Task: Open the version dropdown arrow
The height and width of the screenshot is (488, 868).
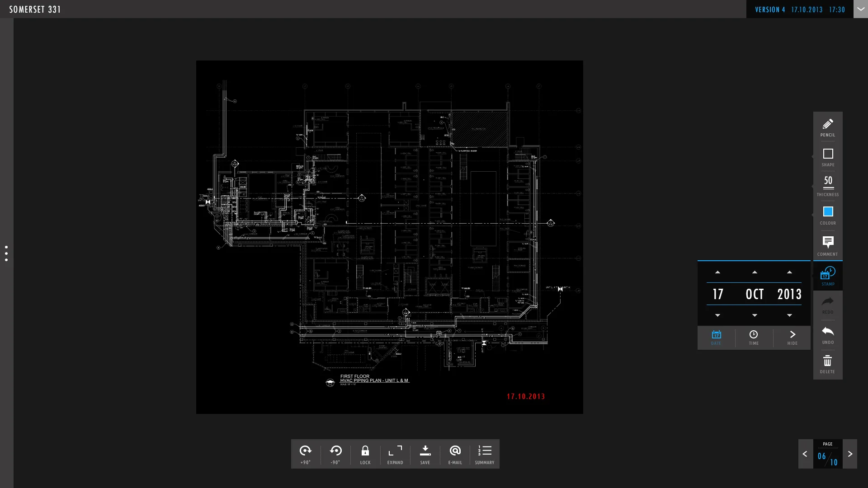Action: pyautogui.click(x=861, y=9)
